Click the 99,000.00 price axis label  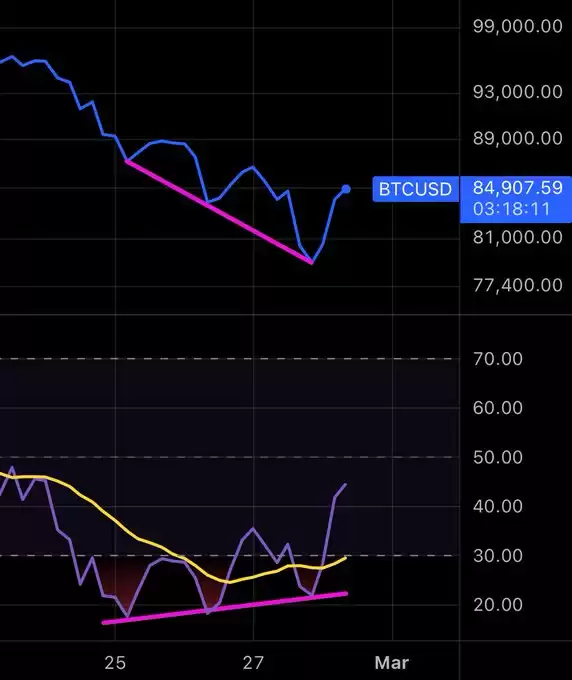[517, 26]
